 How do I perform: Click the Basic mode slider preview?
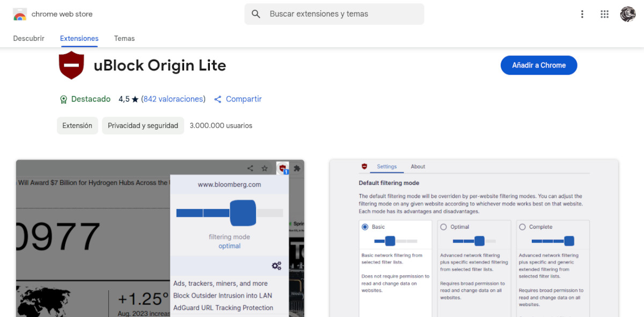coord(396,241)
